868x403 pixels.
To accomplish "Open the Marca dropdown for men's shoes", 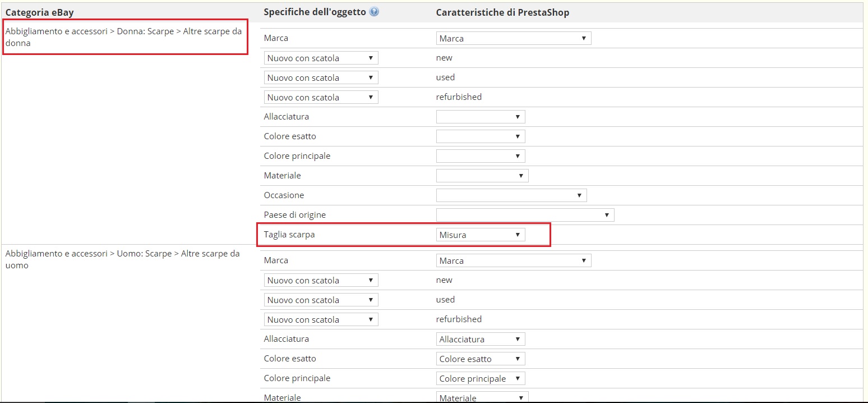I will [513, 261].
